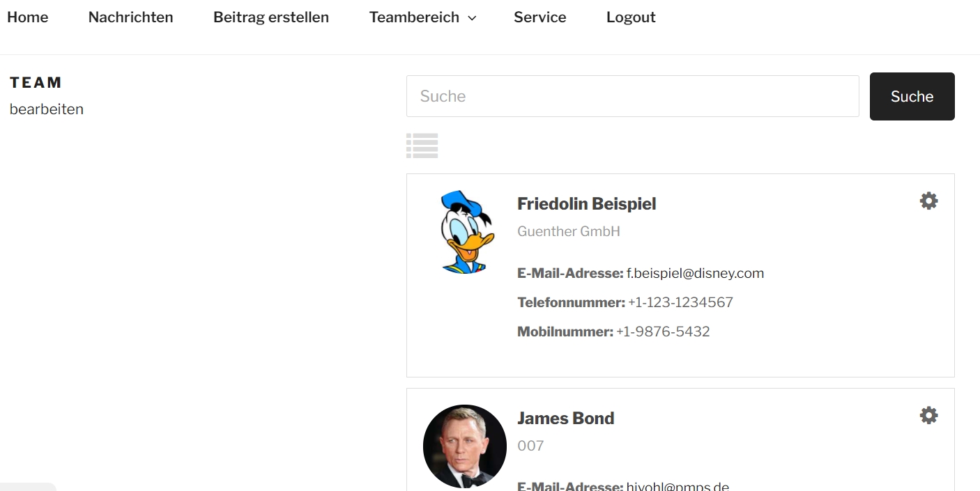
Task: Open the Teambereich menu item
Action: (x=414, y=17)
